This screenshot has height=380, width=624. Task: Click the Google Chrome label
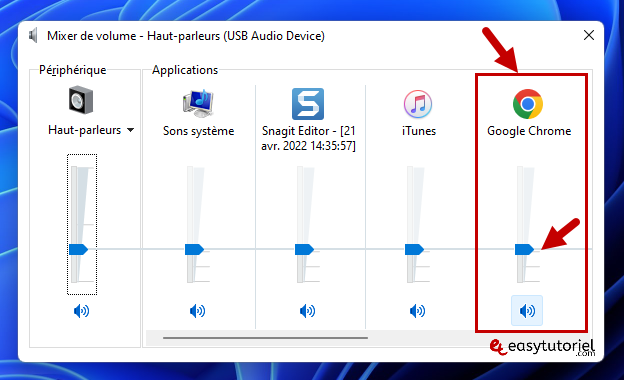(x=529, y=131)
